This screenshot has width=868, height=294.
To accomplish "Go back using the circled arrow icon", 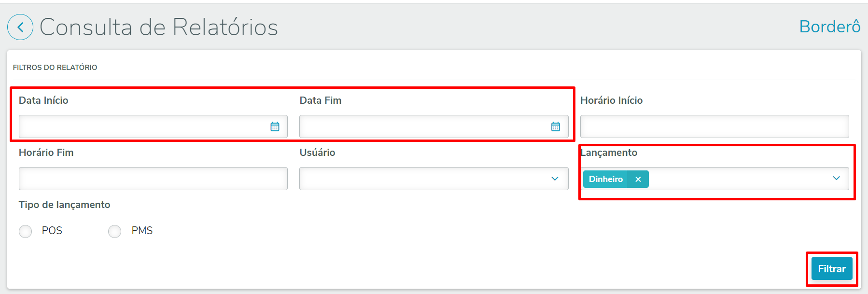I will [x=20, y=27].
